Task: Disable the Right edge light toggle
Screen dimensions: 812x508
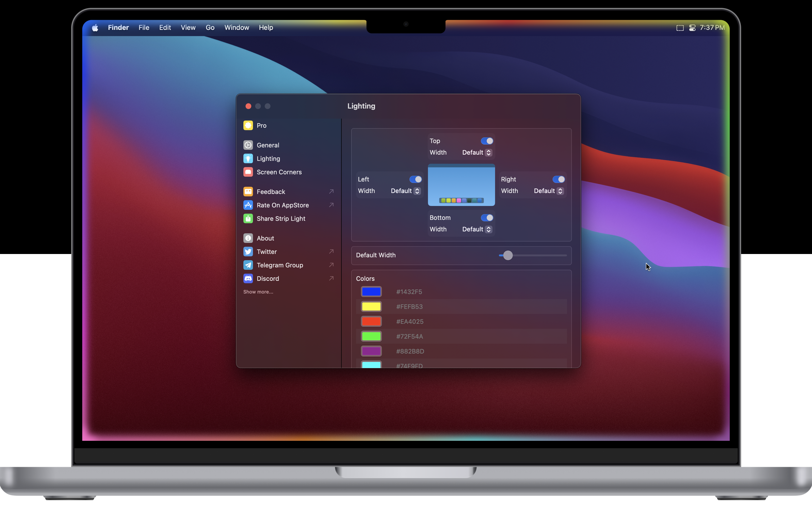Action: click(559, 179)
